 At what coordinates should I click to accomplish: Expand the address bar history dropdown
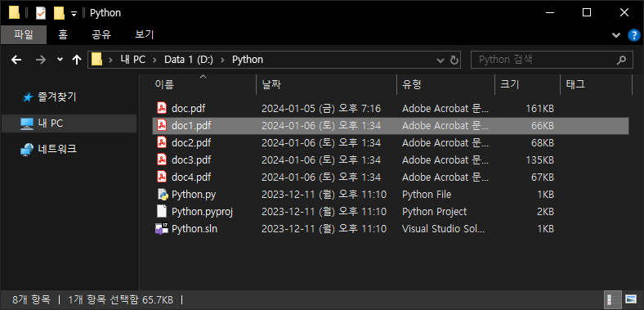tap(440, 61)
